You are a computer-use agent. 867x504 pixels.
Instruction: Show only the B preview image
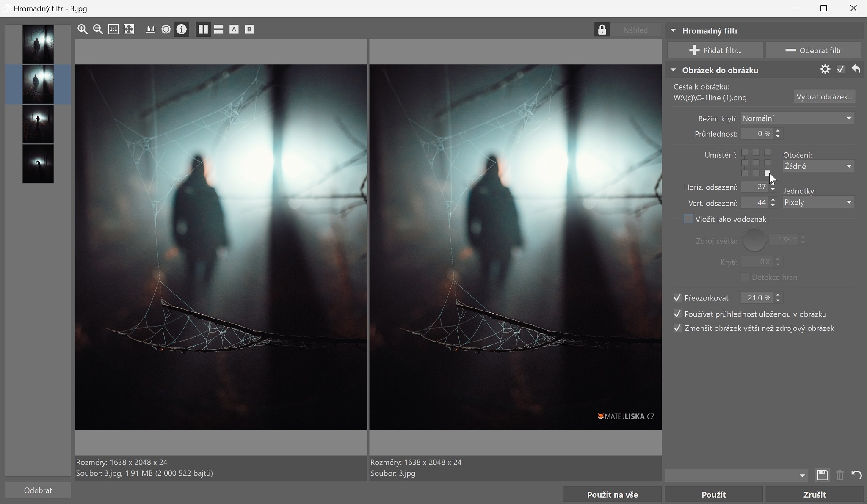coord(249,29)
